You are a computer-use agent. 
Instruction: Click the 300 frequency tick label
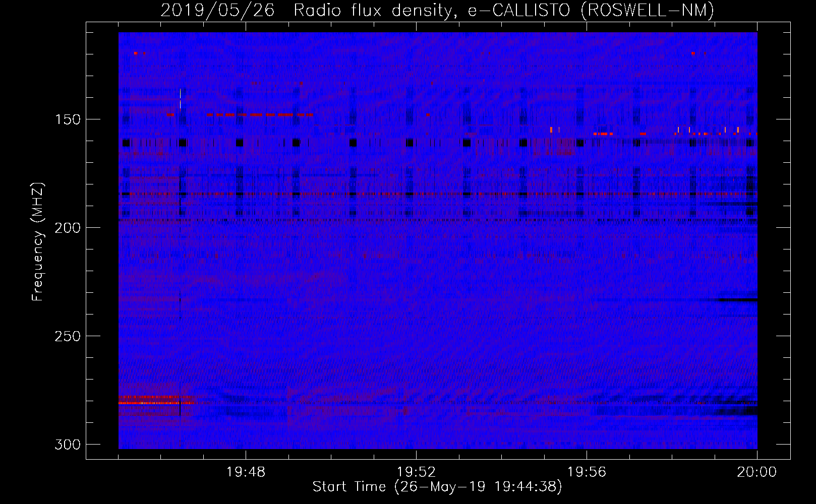tap(67, 445)
